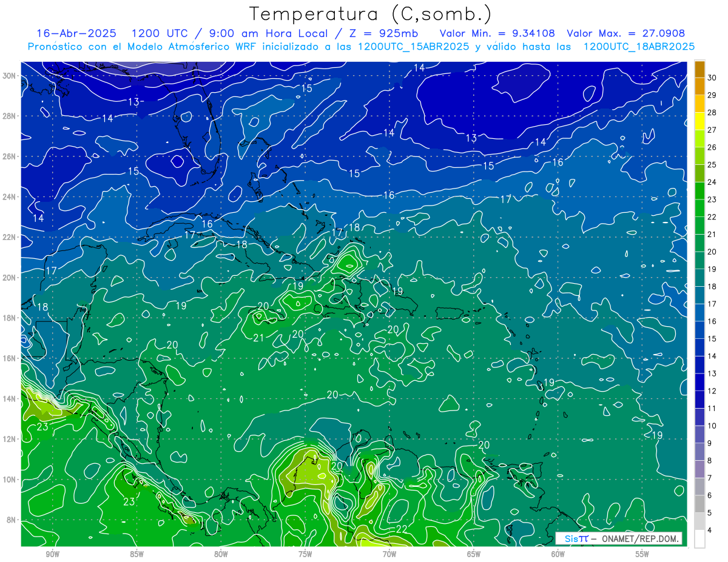Click the "18N" latitude axis label
This screenshot has height=562, width=728.
tap(8, 318)
